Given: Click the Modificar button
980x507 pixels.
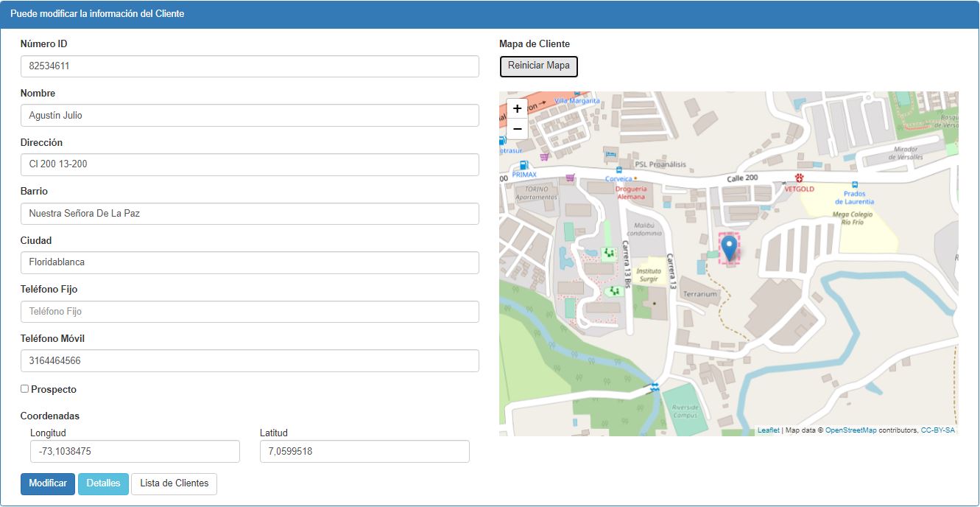Looking at the screenshot, I should [48, 484].
